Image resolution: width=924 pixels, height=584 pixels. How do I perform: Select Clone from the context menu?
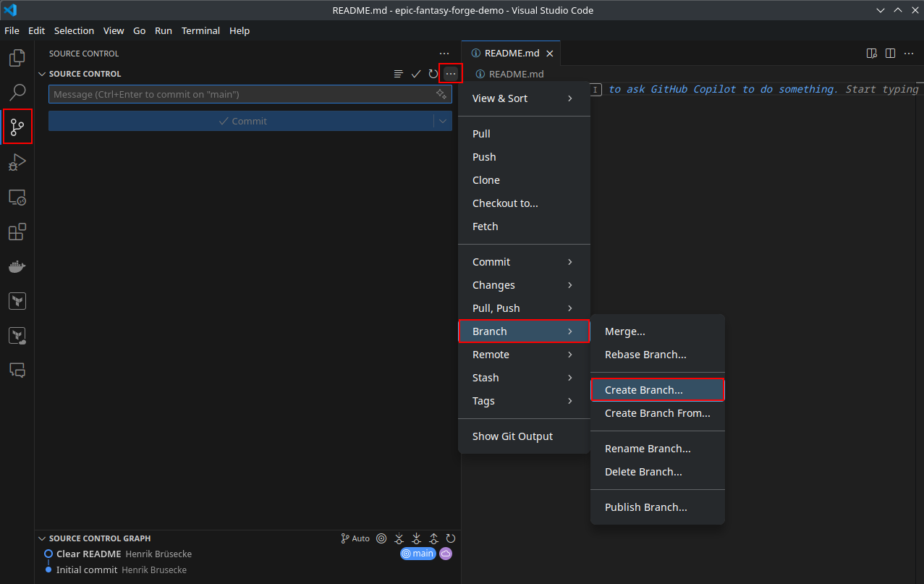click(524, 180)
